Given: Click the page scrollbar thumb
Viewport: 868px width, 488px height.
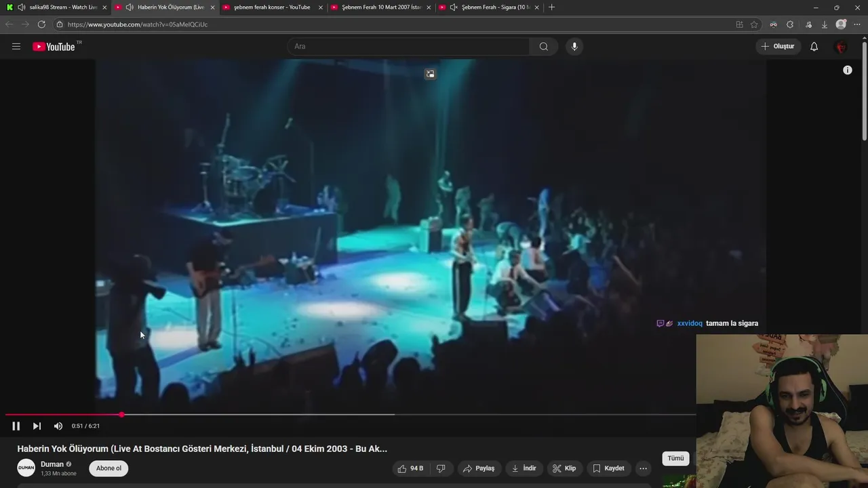Looking at the screenshot, I should tap(865, 91).
